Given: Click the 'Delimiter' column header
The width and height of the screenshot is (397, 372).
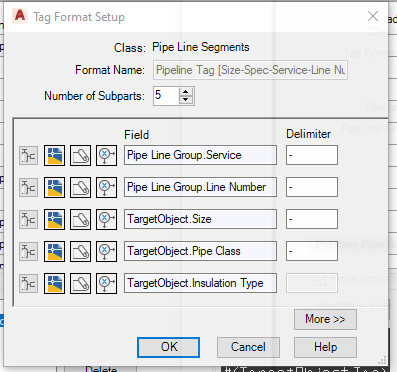Looking at the screenshot, I should [x=308, y=134].
